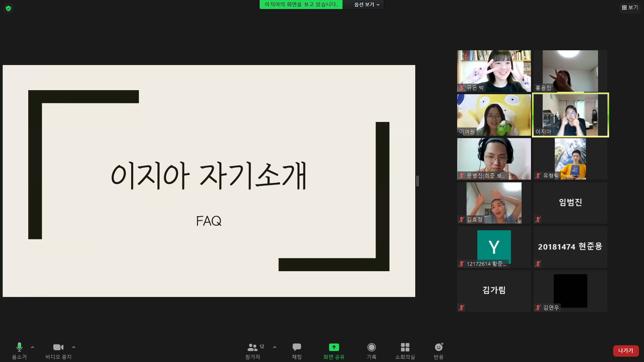Click muted mic icon beside 12172614 name
The width and height of the screenshot is (644, 362).
[x=462, y=264]
